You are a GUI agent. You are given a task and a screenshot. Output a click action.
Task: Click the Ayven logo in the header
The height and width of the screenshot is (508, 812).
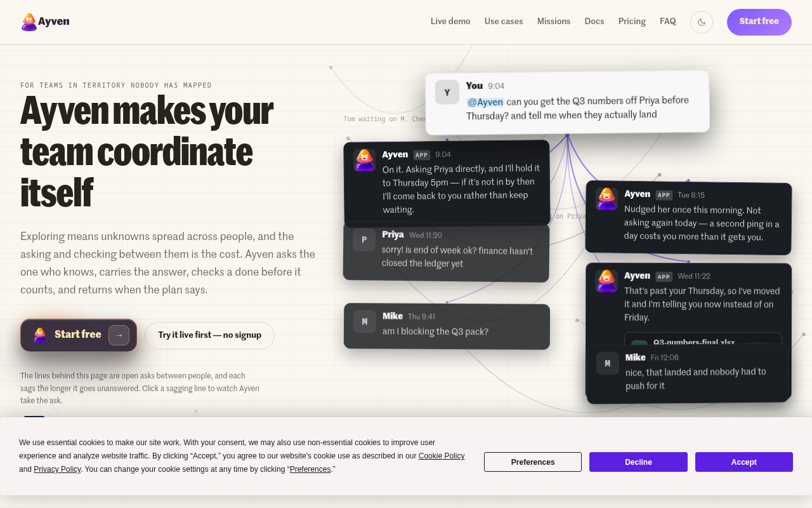click(x=45, y=22)
